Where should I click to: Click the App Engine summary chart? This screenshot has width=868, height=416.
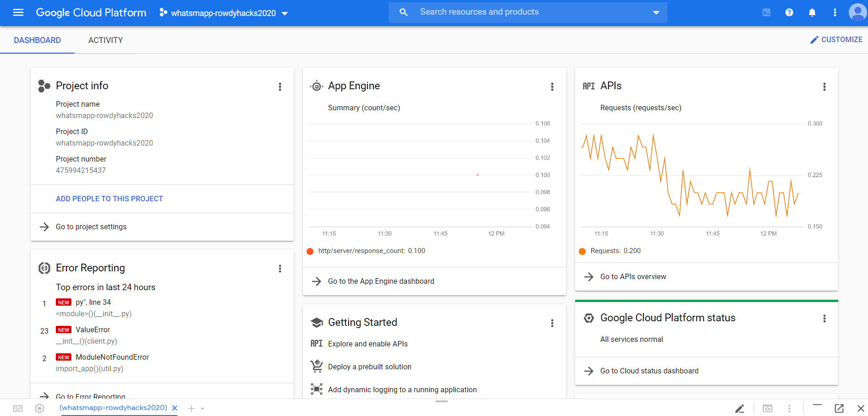[420, 175]
